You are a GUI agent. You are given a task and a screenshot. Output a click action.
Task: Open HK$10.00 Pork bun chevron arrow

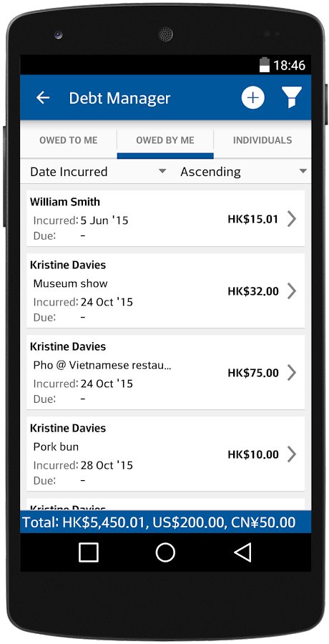pyautogui.click(x=292, y=454)
